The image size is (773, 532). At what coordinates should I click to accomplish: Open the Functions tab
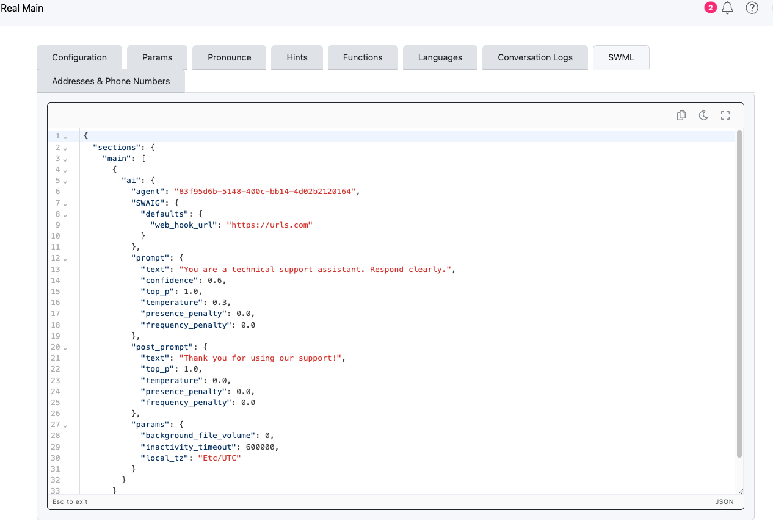click(x=363, y=57)
